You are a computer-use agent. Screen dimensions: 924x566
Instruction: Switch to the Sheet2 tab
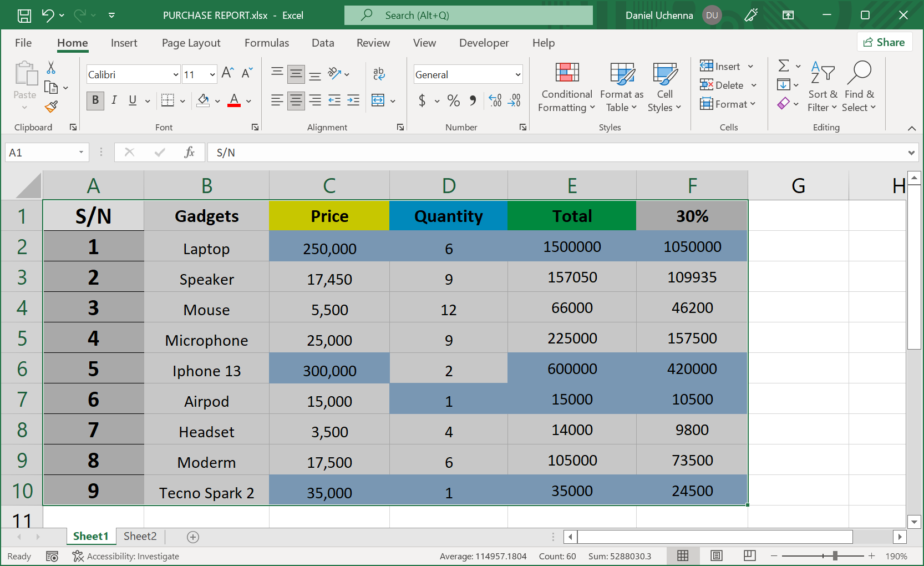pos(139,536)
